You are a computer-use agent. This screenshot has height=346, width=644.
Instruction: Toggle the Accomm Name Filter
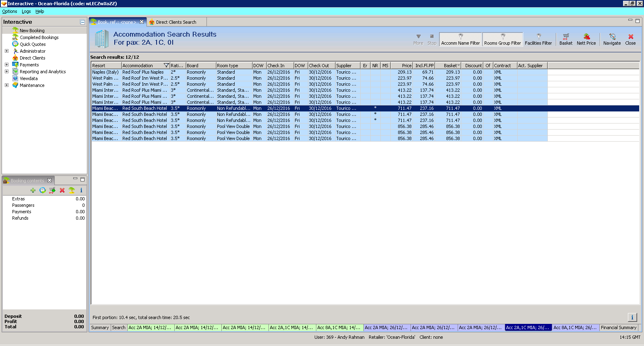[x=460, y=39]
